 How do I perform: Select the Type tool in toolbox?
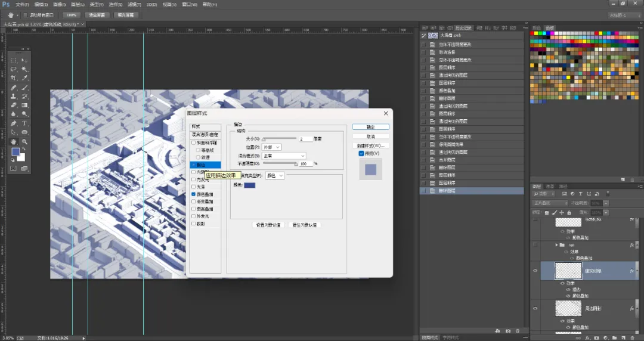24,123
